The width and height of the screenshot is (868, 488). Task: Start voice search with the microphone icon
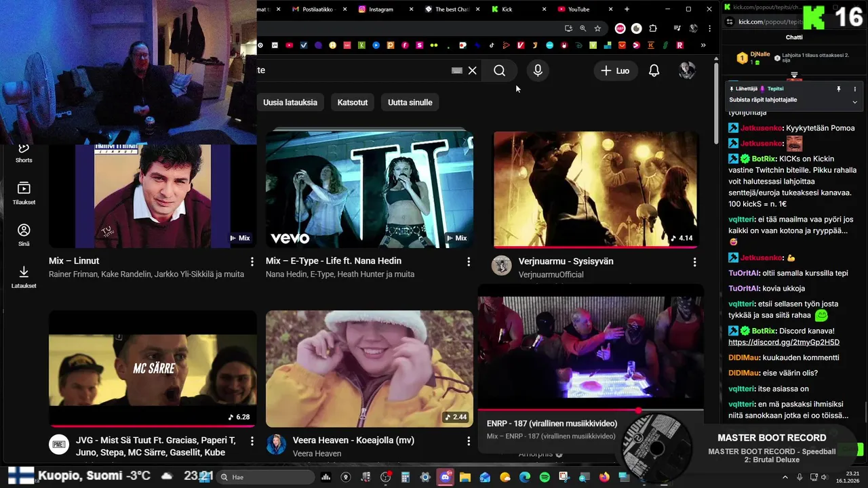pyautogui.click(x=538, y=70)
